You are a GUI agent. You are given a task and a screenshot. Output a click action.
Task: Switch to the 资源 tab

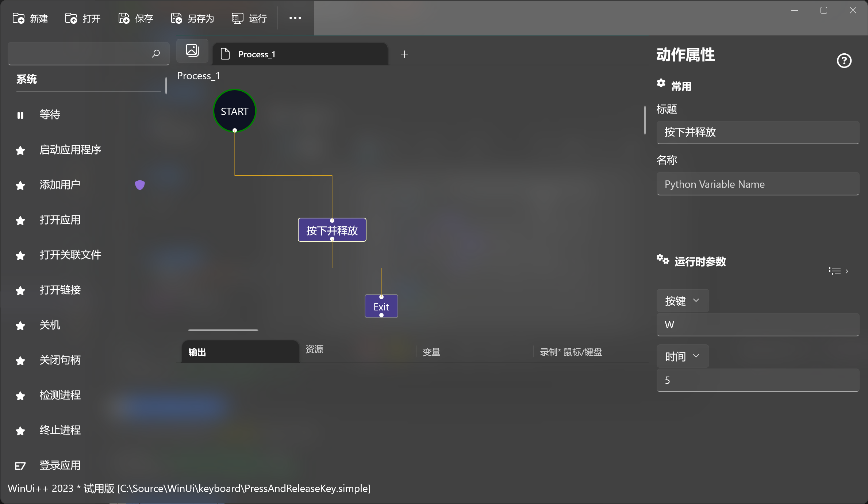[x=314, y=349]
